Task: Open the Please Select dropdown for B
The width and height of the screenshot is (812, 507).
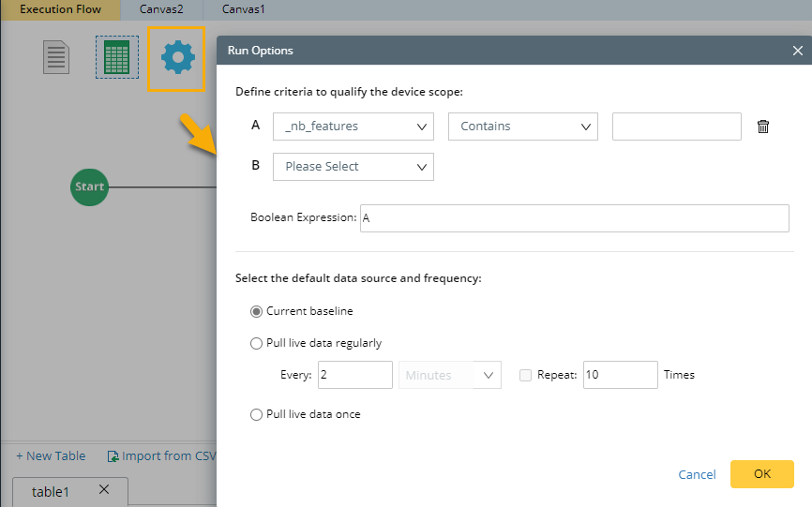Action: pos(353,167)
